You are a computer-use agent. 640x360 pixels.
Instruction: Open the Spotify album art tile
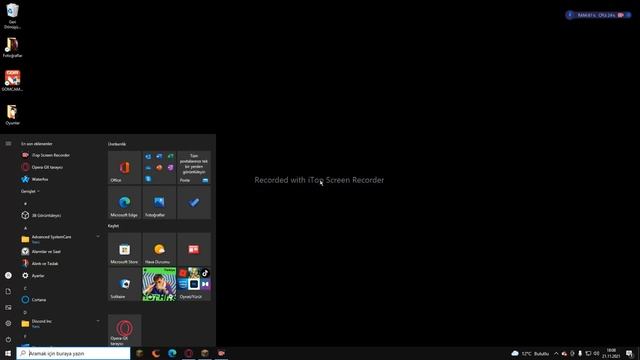click(x=159, y=284)
